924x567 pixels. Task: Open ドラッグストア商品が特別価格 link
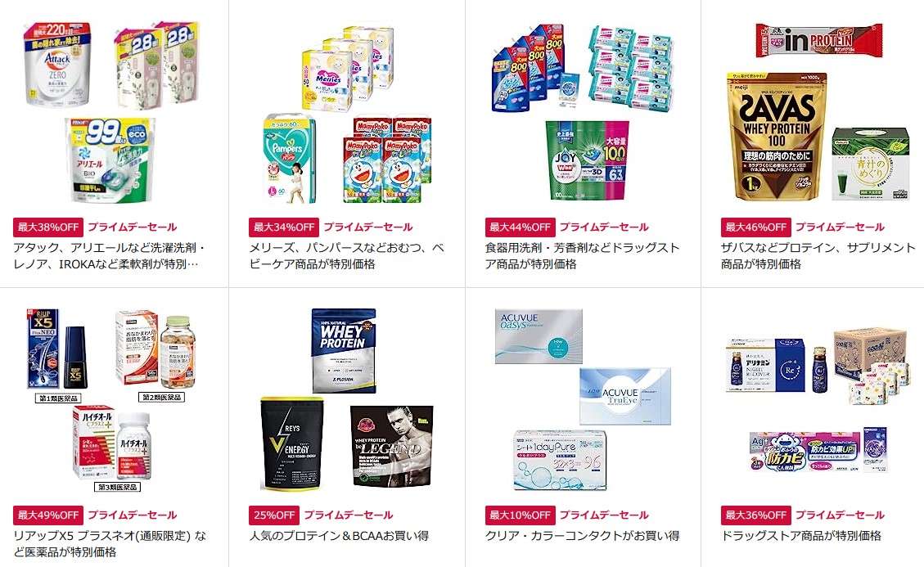[801, 536]
